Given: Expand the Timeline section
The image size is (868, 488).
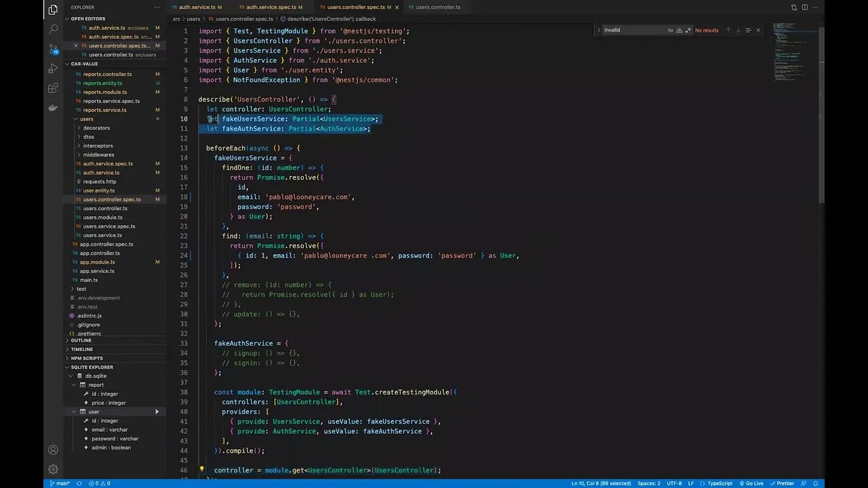Looking at the screenshot, I should tap(81, 349).
